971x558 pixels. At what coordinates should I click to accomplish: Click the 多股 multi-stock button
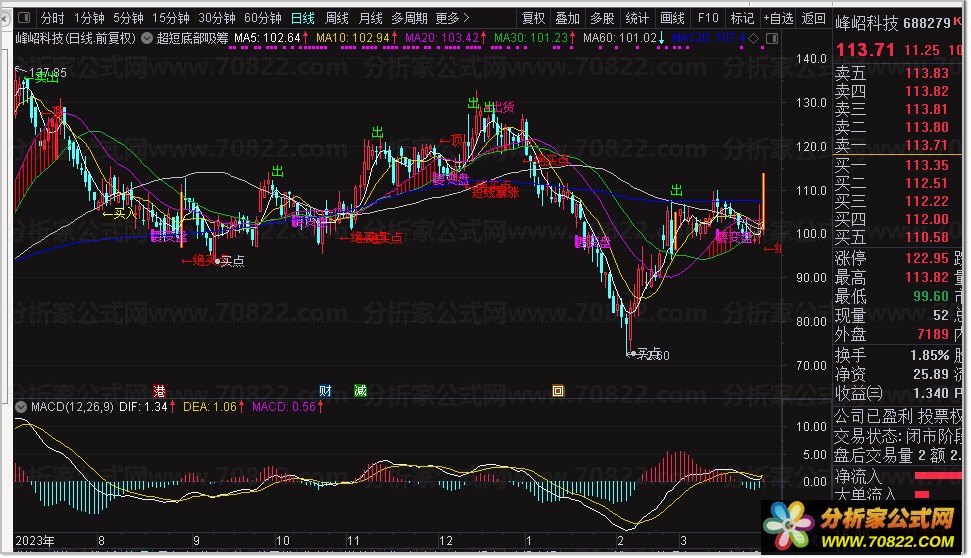[x=602, y=19]
